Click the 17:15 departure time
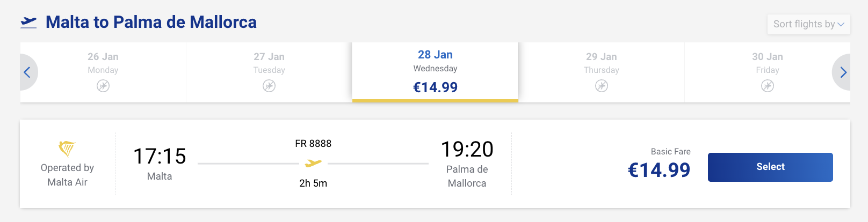Image resolution: width=868 pixels, height=222 pixels. coord(160,157)
